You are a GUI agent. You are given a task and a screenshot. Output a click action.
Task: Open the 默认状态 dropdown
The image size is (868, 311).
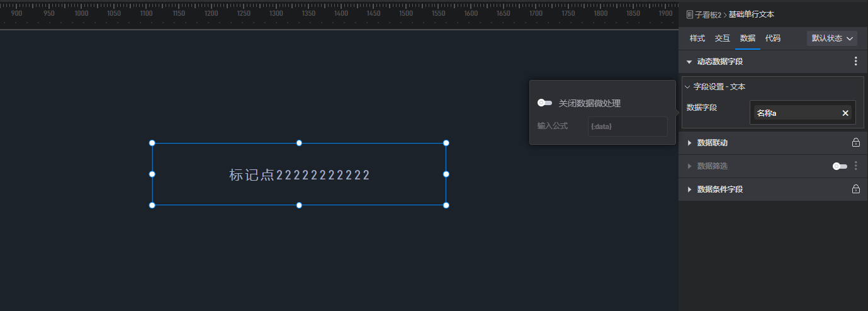point(831,38)
